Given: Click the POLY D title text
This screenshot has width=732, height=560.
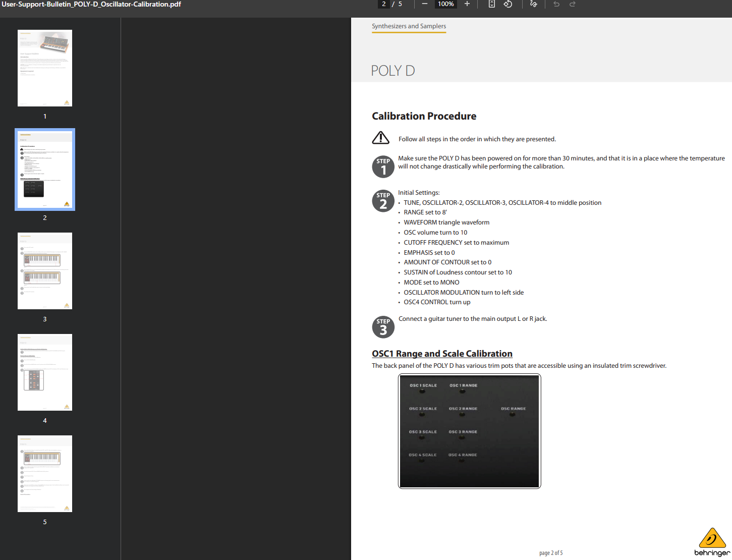Looking at the screenshot, I should (x=392, y=71).
